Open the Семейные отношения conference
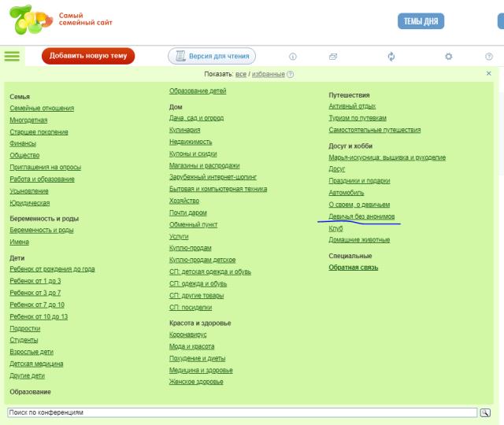The width and height of the screenshot is (504, 425). click(x=42, y=108)
